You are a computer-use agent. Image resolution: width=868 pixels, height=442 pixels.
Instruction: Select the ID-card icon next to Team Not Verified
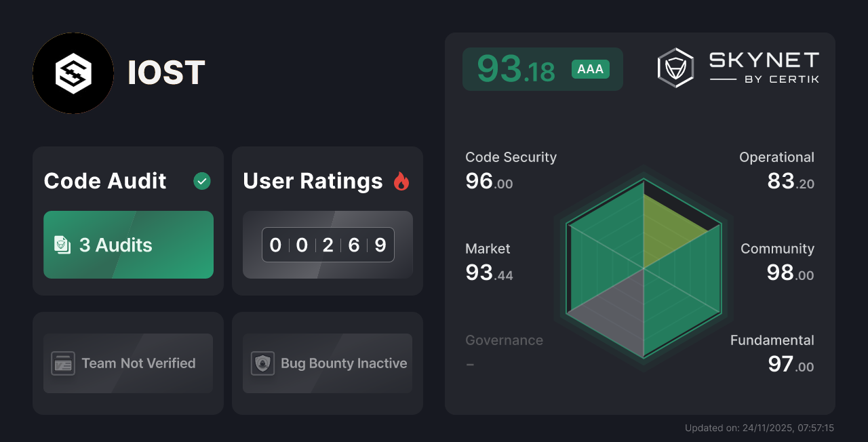tap(63, 363)
